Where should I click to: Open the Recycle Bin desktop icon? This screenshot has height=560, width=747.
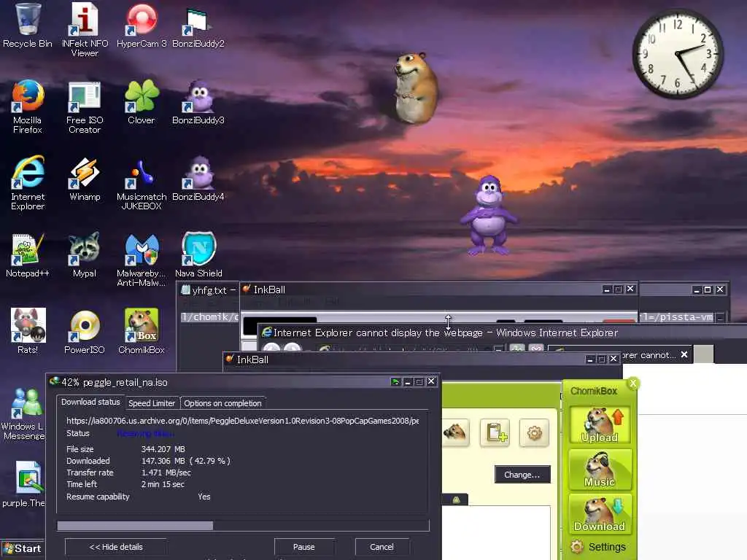(x=28, y=26)
